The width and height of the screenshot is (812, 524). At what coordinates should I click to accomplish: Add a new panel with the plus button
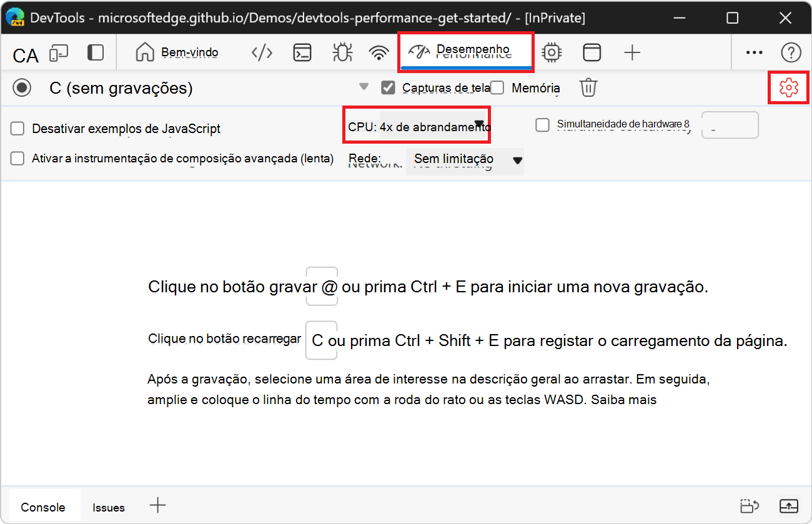(631, 52)
